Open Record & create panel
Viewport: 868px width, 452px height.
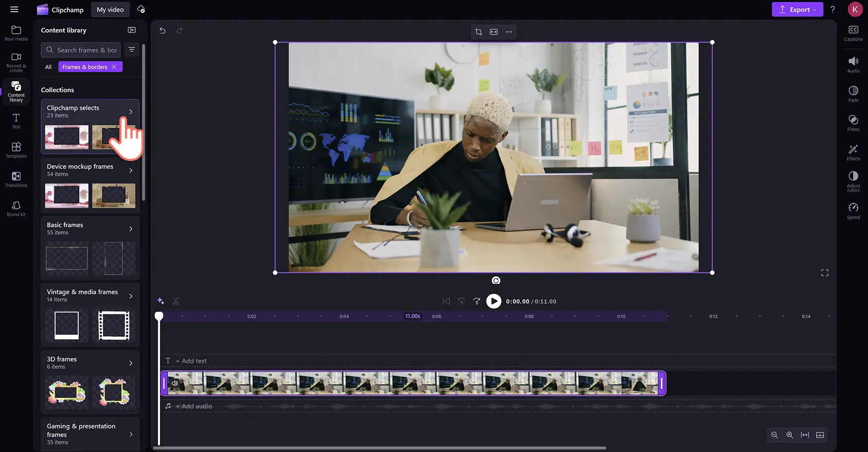point(16,63)
